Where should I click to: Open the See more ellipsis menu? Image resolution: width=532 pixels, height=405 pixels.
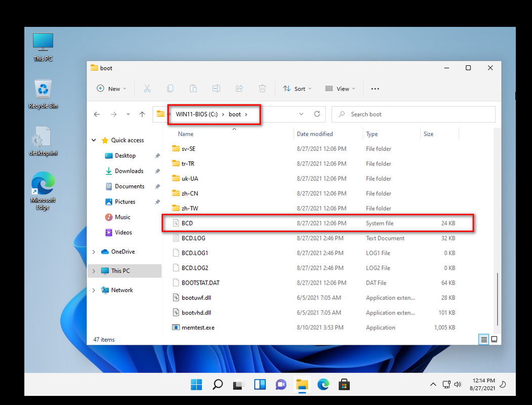pyautogui.click(x=375, y=89)
